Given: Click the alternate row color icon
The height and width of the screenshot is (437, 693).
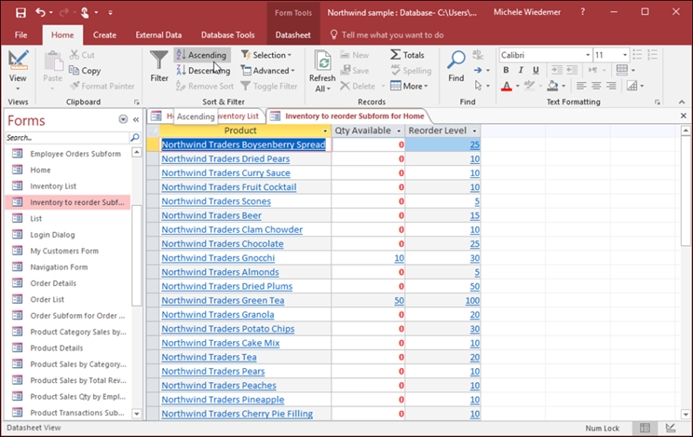Looking at the screenshot, I should (x=632, y=86).
